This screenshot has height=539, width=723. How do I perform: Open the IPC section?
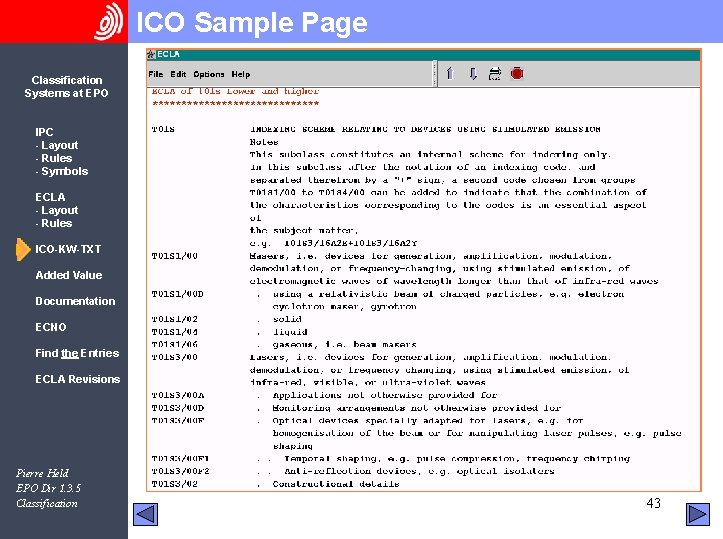[44, 132]
